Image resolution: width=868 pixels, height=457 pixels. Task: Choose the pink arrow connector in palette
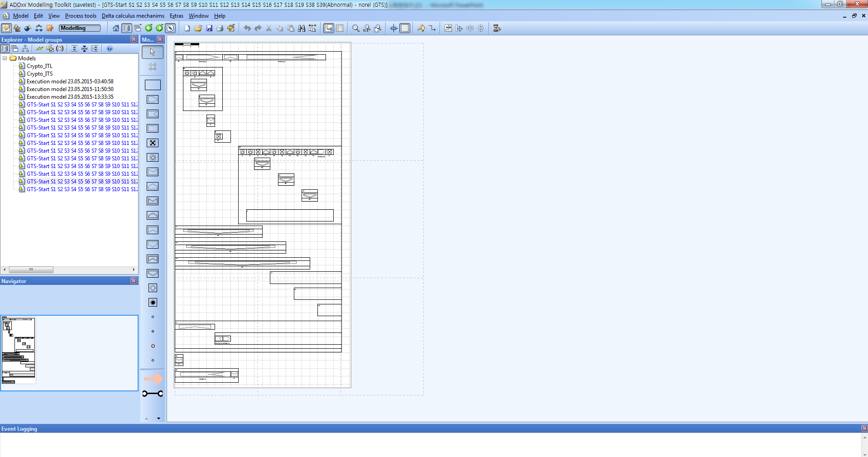(153, 378)
